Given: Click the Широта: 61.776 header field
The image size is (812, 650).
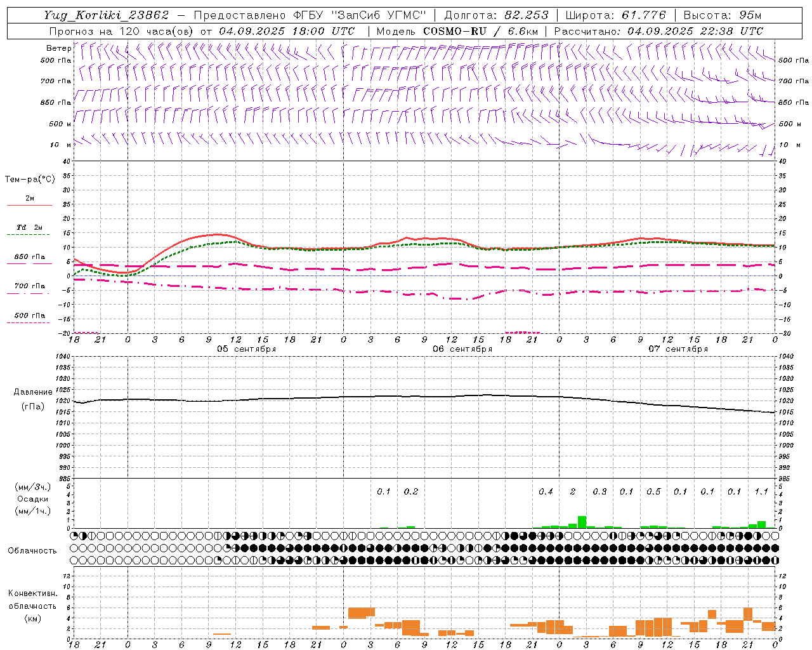Looking at the screenshot, I should point(615,15).
